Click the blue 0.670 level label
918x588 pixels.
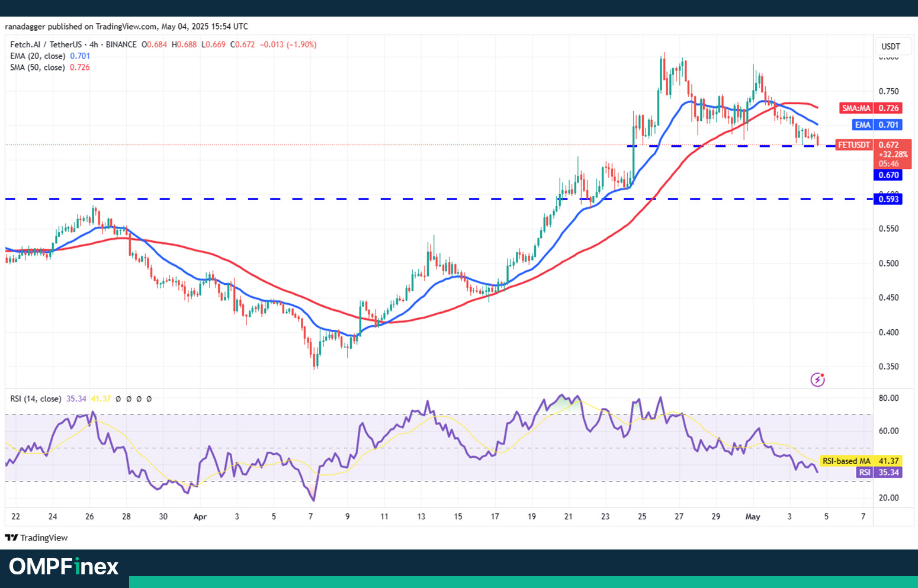pyautogui.click(x=888, y=175)
